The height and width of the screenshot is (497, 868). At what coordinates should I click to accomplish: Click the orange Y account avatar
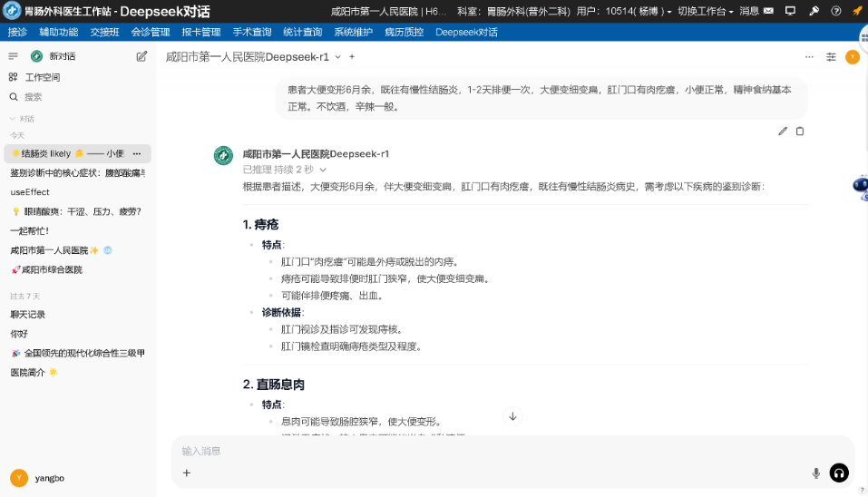pos(853,56)
